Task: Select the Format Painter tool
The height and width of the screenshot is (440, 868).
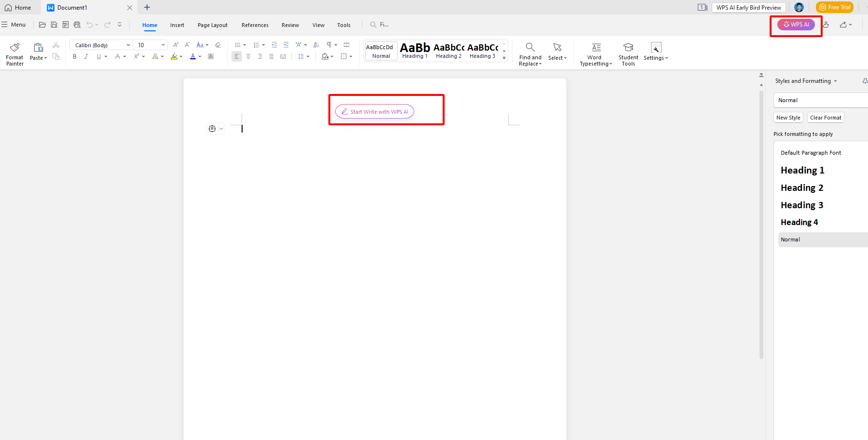Action: [x=14, y=53]
